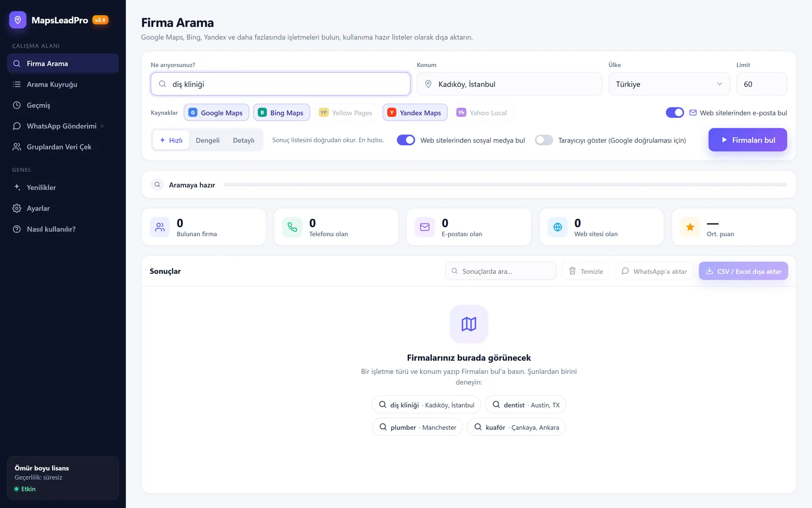
Task: Click the Telefonu olan phone icon
Action: 292,227
